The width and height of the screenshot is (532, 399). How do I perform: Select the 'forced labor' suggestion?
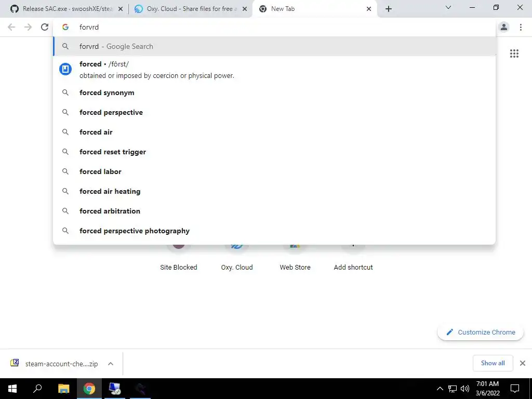point(274,171)
